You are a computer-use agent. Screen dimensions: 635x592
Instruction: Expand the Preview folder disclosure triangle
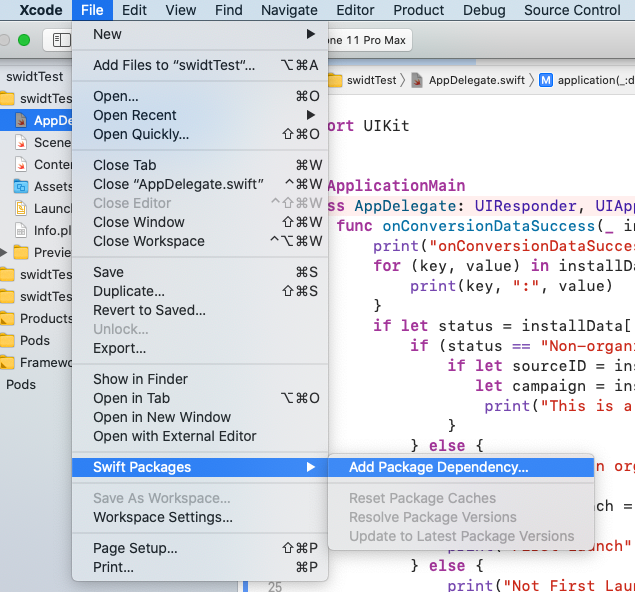(x=4, y=253)
